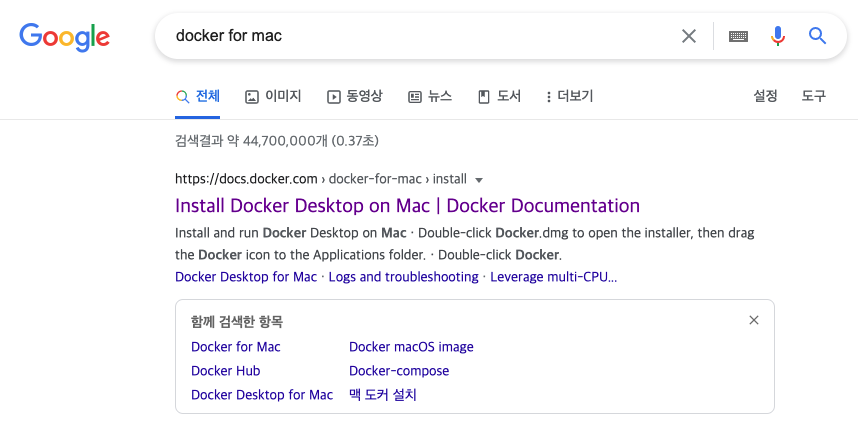858x436 pixels.
Task: Open the on-screen keyboard icon
Action: pos(738,36)
